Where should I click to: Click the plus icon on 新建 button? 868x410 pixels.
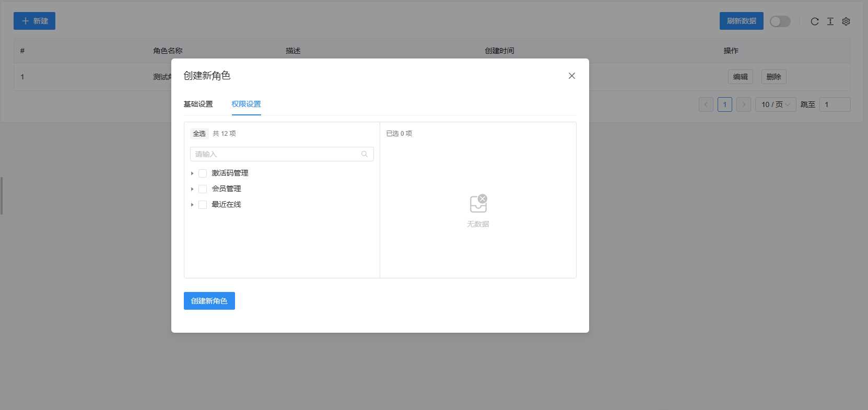25,21
